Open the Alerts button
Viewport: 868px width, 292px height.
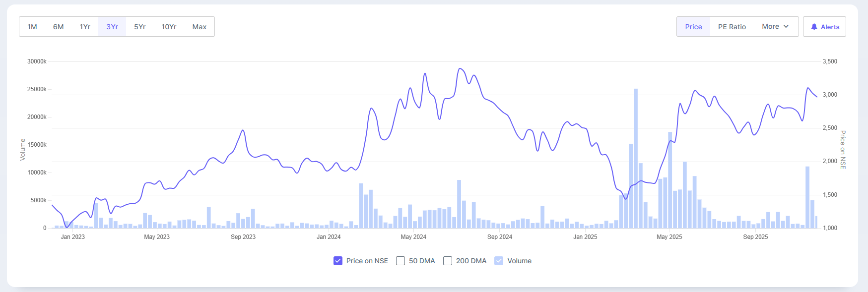[x=824, y=27]
